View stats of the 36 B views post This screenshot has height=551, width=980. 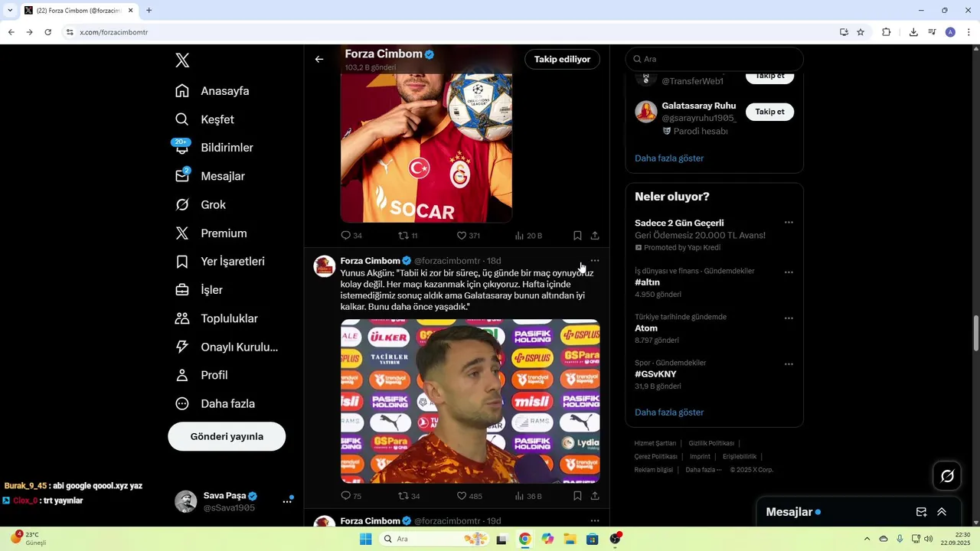tap(528, 496)
